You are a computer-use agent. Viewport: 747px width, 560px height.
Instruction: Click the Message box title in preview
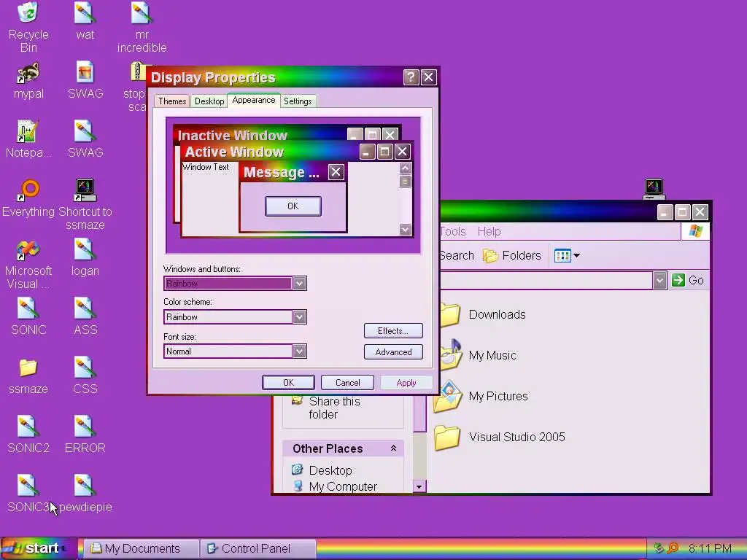pyautogui.click(x=281, y=172)
